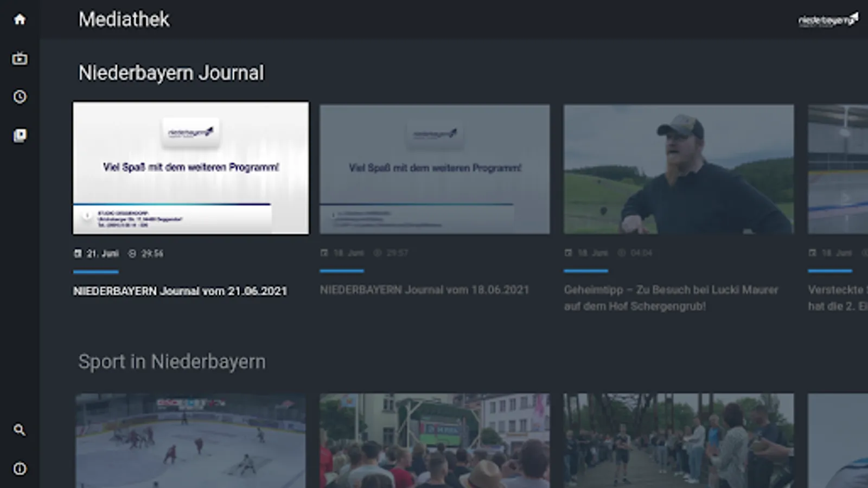868x488 pixels.
Task: Click the '29:57' duration label
Action: pos(397,253)
